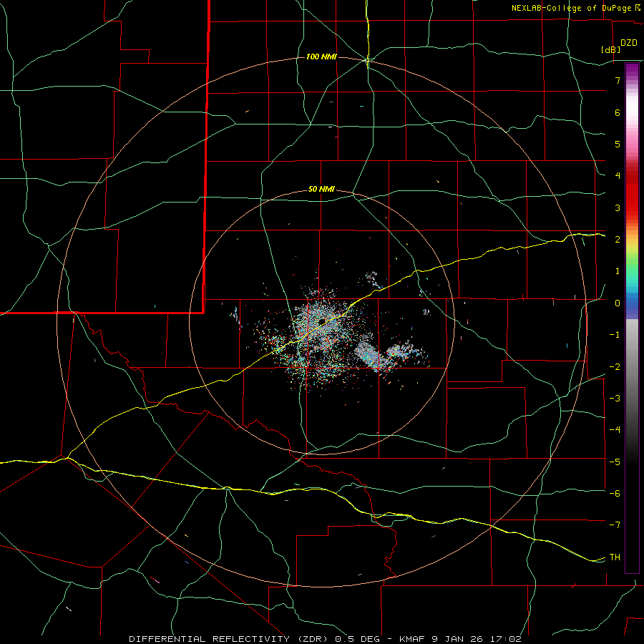Click the scale value 4 on the legend

[618, 176]
